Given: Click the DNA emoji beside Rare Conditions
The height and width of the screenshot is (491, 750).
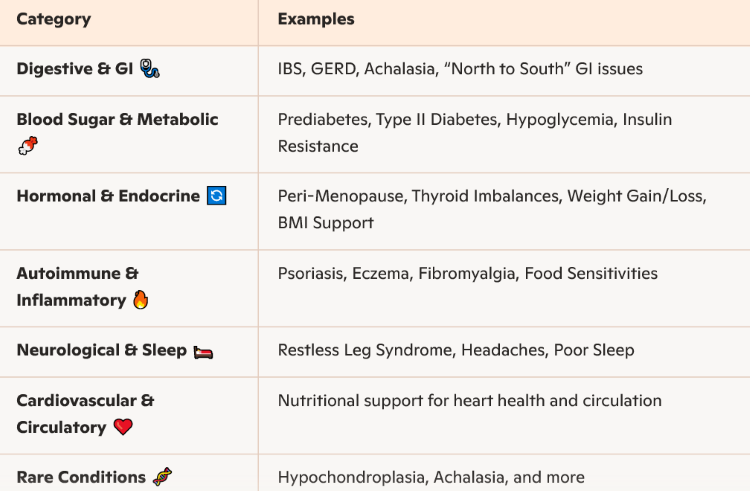Looking at the screenshot, I should point(162,477).
